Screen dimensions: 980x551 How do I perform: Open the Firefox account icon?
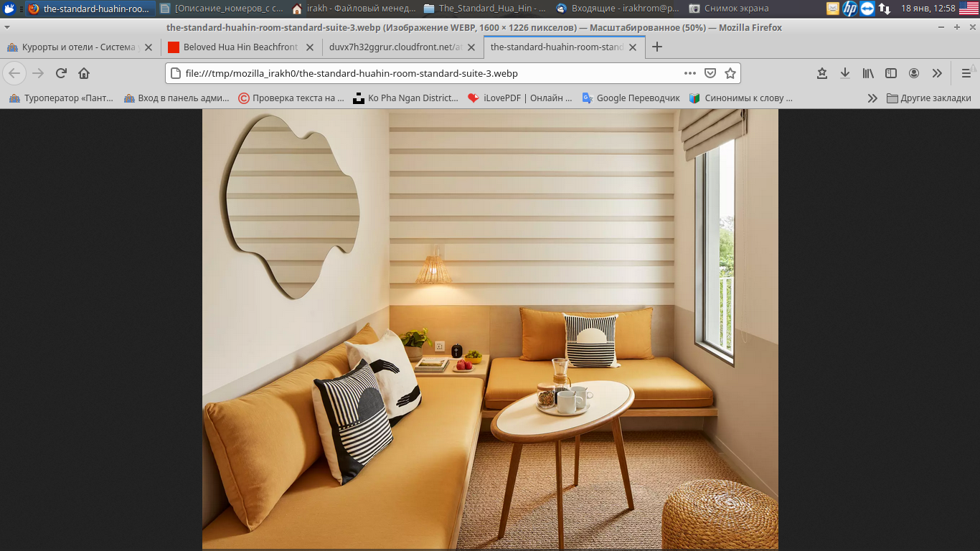point(914,73)
